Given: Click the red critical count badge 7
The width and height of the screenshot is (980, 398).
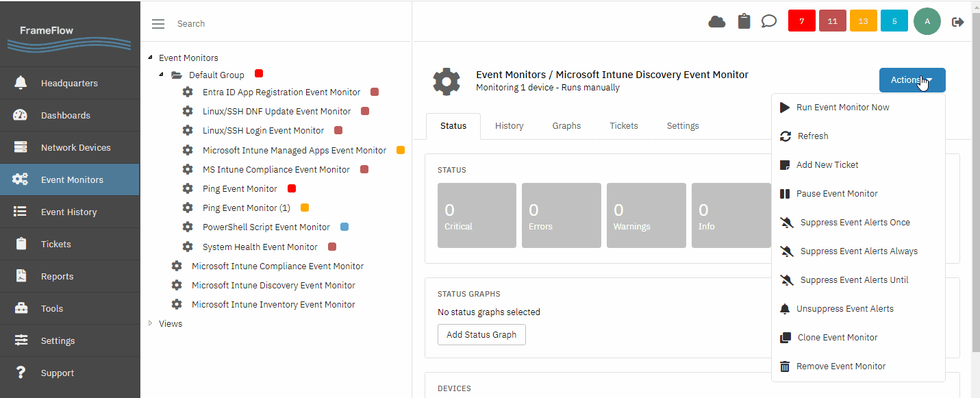Looking at the screenshot, I should pyautogui.click(x=802, y=21).
